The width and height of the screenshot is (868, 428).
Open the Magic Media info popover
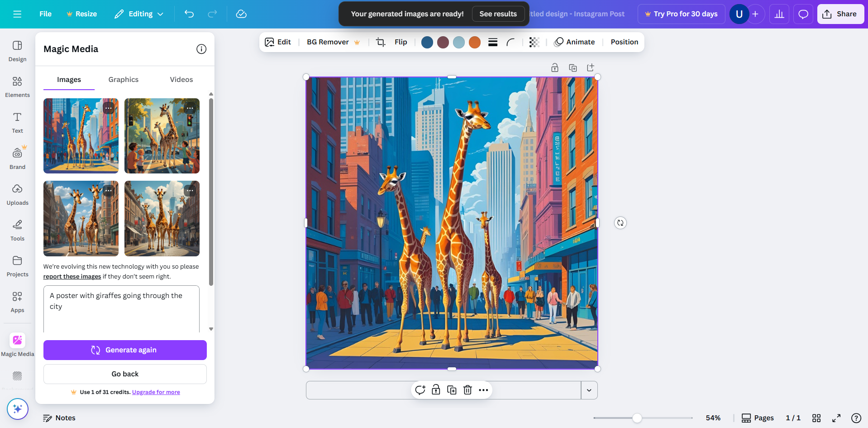(x=201, y=49)
